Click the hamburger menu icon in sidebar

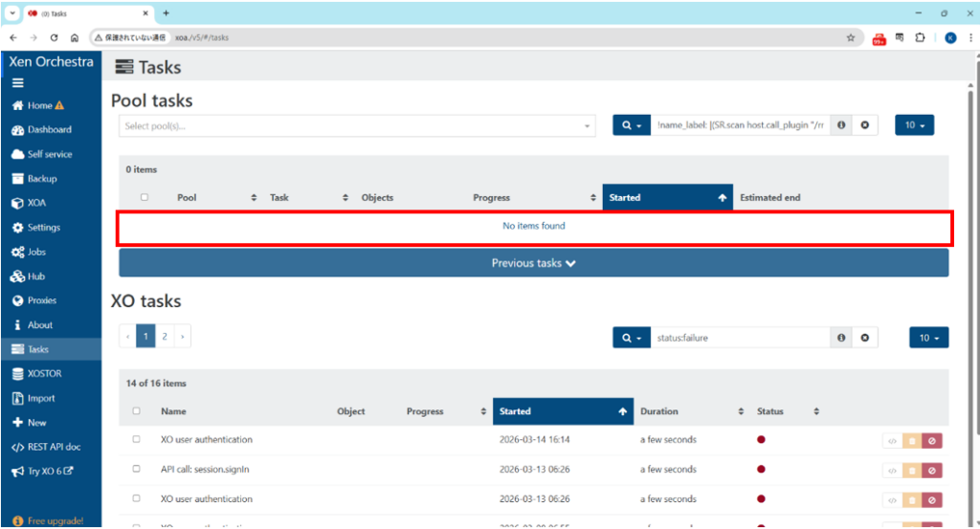pyautogui.click(x=17, y=83)
